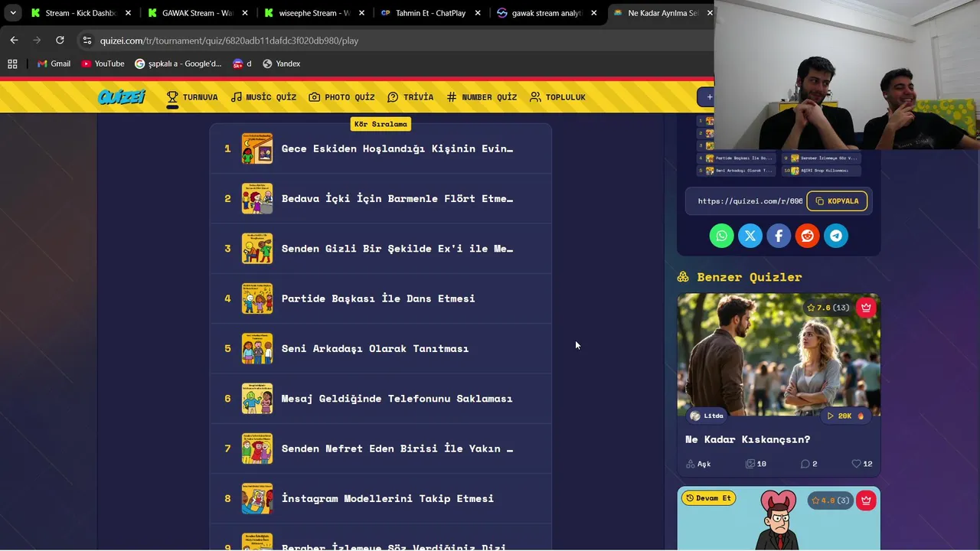Click the Aşk category tag
The width and height of the screenshot is (980, 551).
pyautogui.click(x=698, y=464)
